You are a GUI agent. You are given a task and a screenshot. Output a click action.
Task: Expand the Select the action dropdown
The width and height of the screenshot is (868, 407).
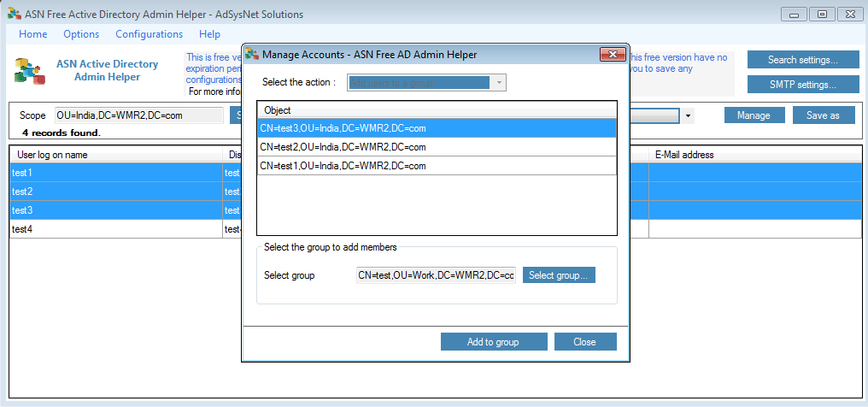499,83
